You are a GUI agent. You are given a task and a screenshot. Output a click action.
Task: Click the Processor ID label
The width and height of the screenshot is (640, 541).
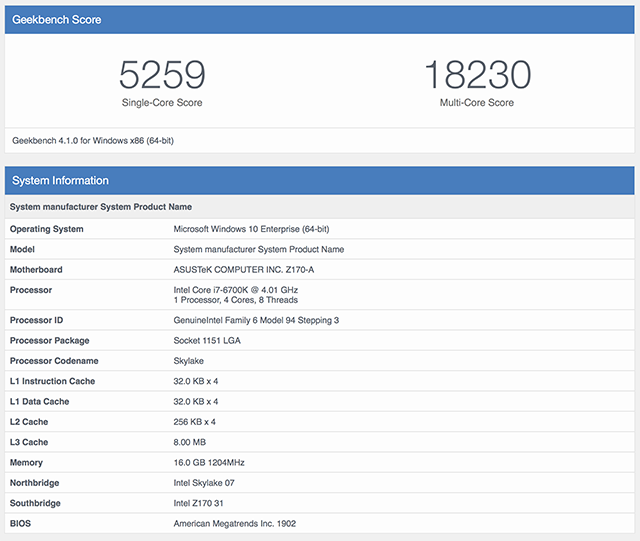tap(36, 320)
